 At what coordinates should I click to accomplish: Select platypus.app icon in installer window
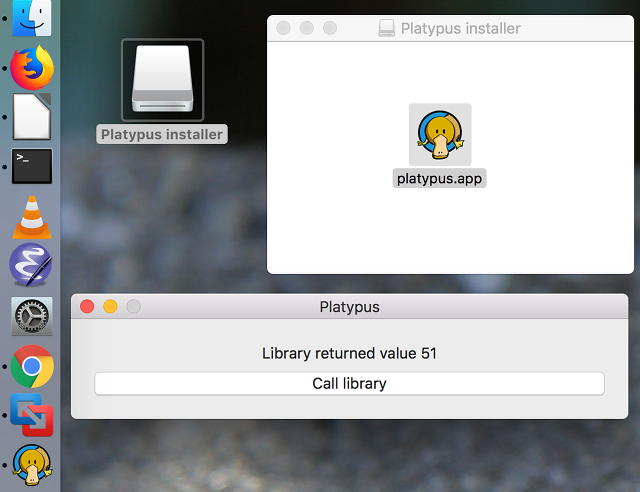coord(440,134)
